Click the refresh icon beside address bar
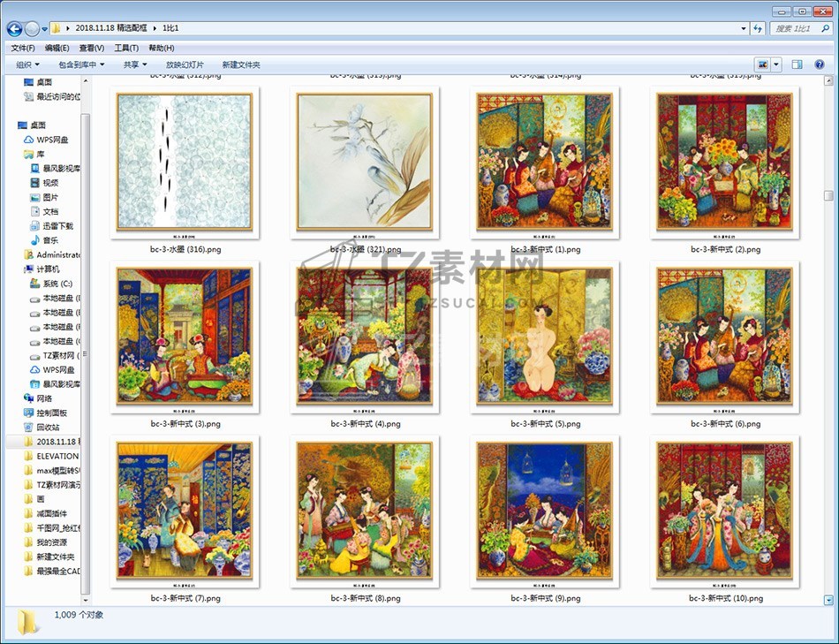The image size is (839, 644). pyautogui.click(x=757, y=28)
